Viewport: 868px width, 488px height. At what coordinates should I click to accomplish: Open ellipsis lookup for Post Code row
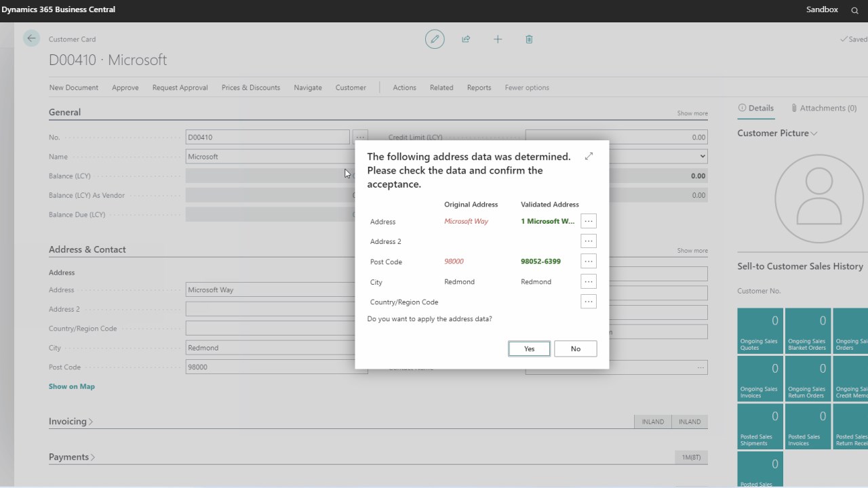[589, 261]
